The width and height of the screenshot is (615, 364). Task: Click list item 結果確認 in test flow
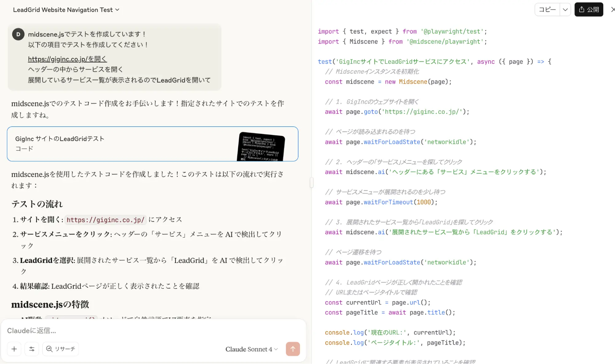[106, 286]
